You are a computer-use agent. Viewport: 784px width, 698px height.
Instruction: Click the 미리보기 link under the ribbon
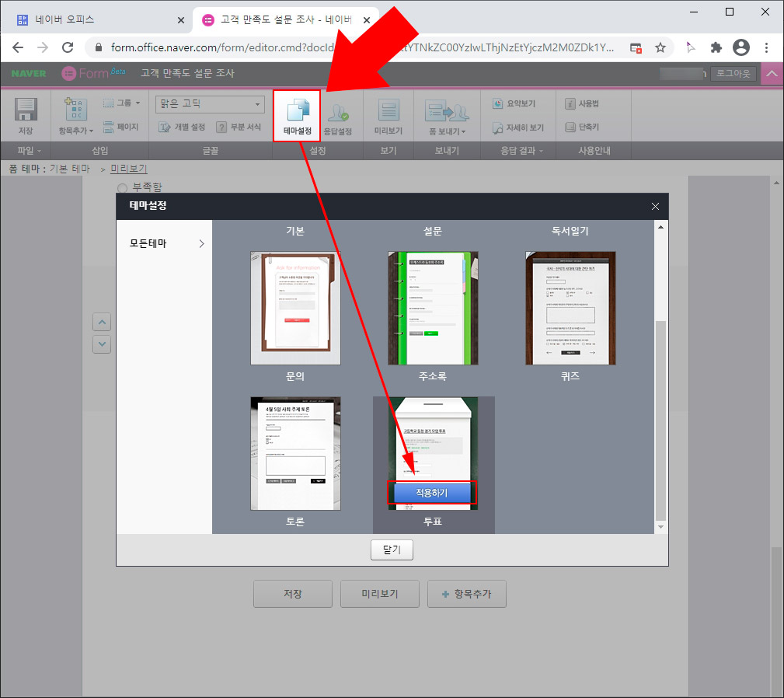128,169
